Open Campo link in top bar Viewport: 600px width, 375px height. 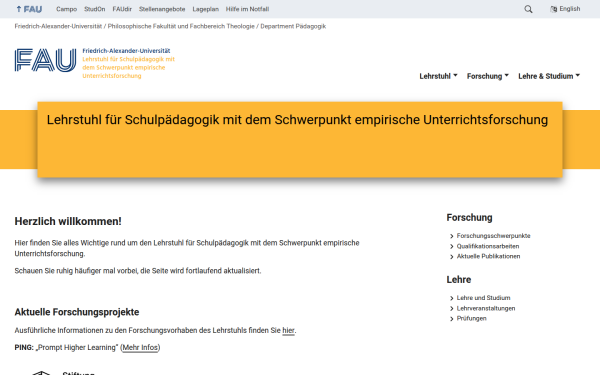click(67, 9)
